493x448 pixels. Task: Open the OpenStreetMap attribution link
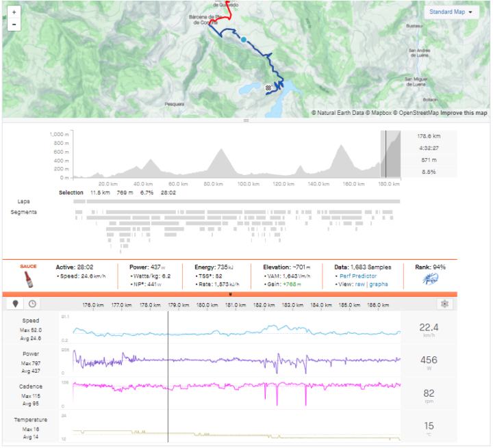click(x=414, y=113)
